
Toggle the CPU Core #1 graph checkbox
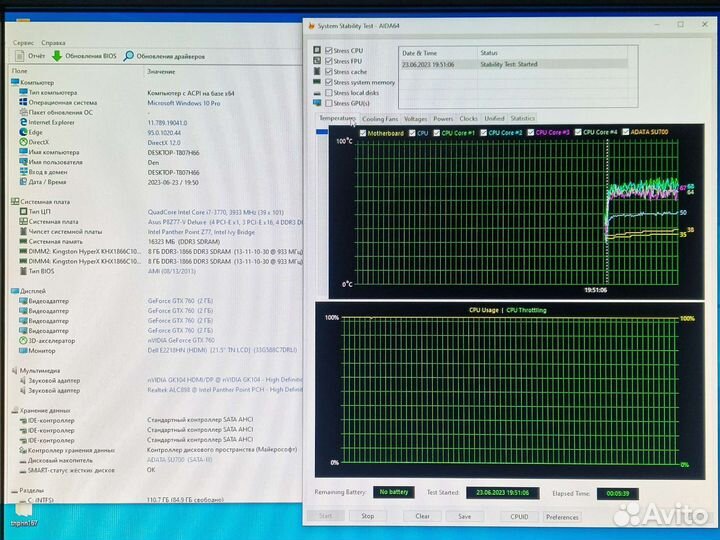click(437, 133)
